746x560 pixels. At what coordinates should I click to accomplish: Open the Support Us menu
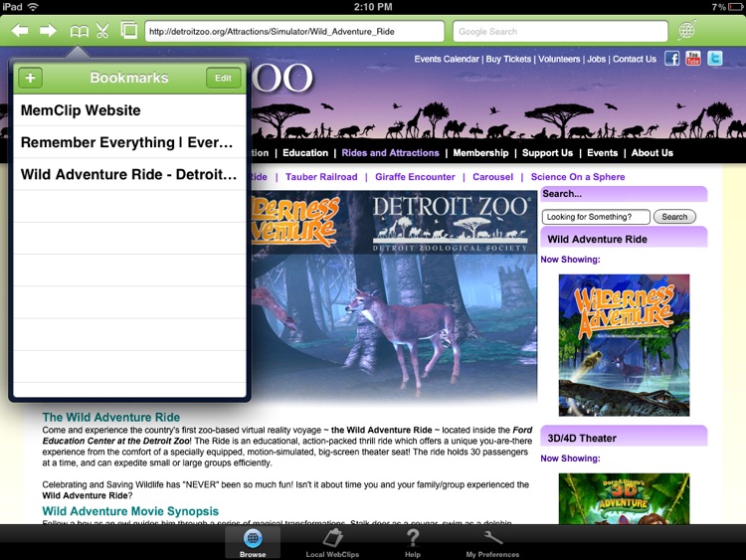[x=547, y=153]
